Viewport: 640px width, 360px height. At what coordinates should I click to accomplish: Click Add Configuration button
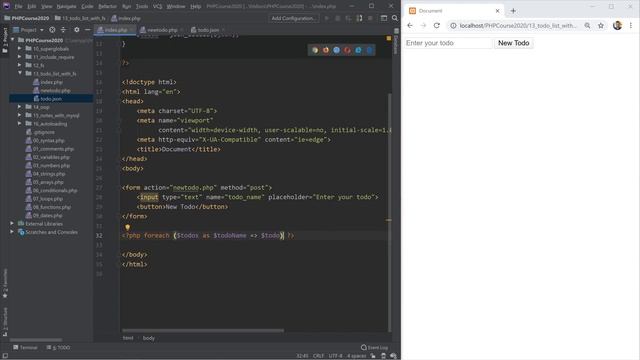293,18
